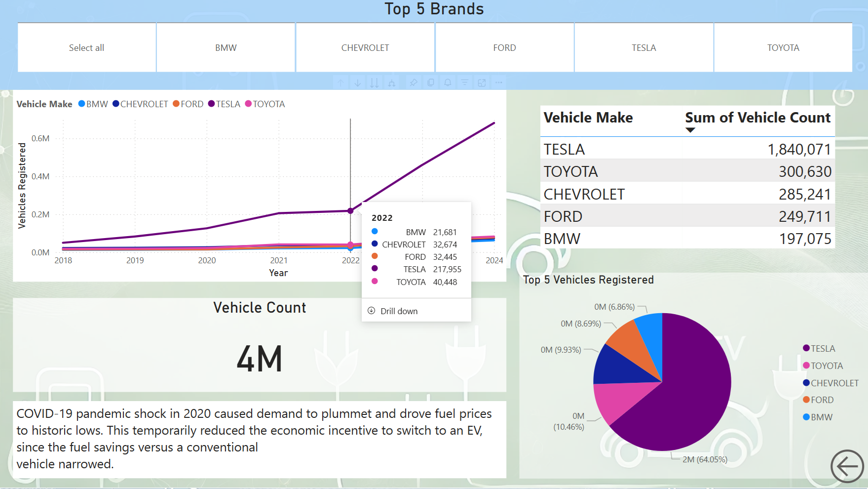
Task: Click TOYOTA pie legend entry
Action: pyautogui.click(x=823, y=366)
